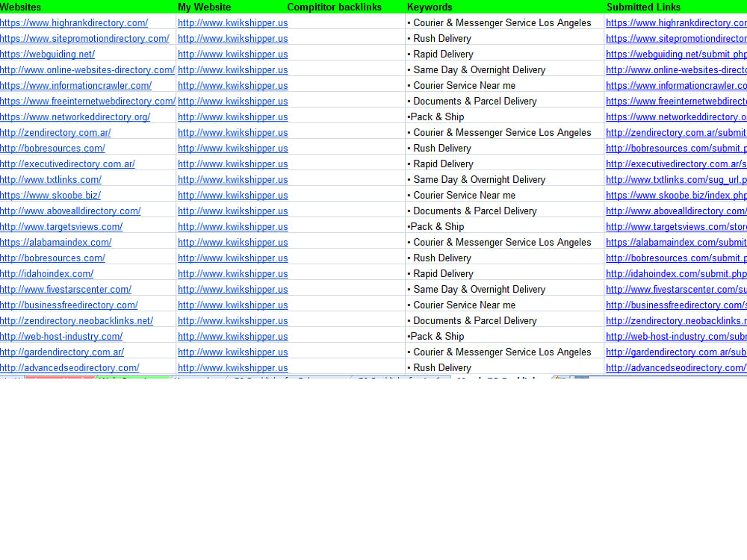Viewport: 747px width, 560px height.
Task: Select Courier & Messenger keyword in highrankdirectory row
Action: (500, 23)
